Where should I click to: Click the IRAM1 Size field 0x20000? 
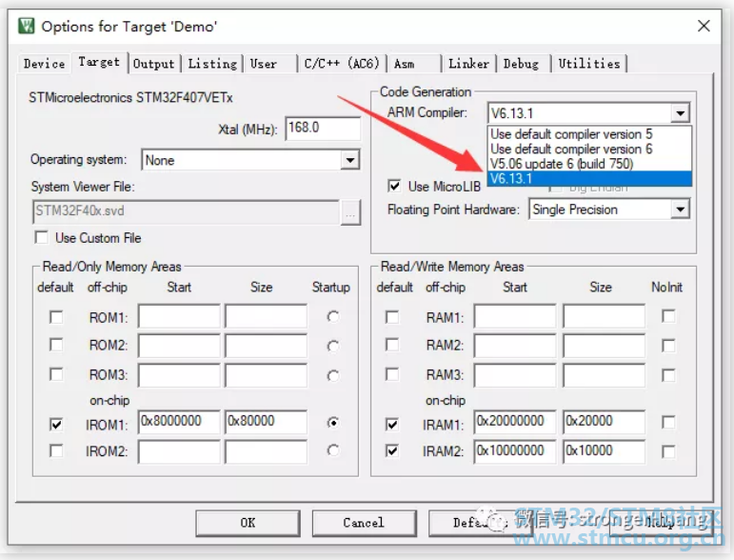click(604, 422)
